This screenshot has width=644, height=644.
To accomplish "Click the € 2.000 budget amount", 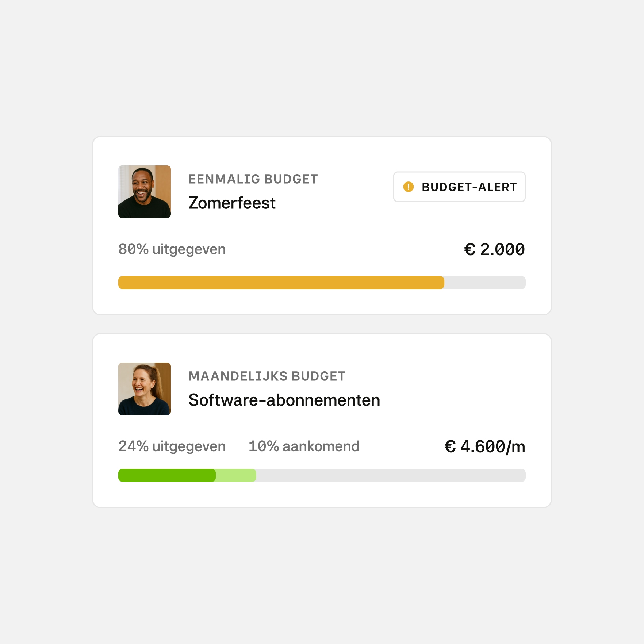I will point(494,249).
